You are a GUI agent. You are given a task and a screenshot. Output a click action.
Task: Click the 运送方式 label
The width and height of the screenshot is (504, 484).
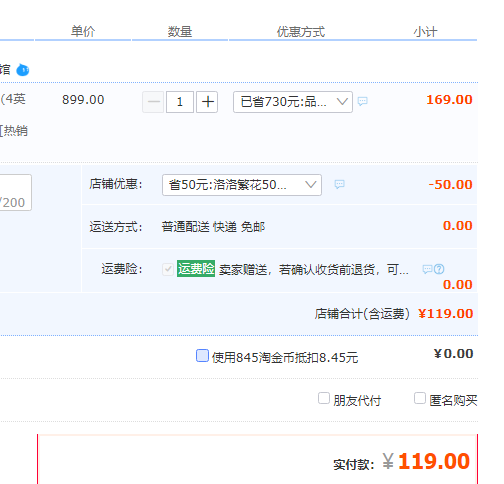point(116,227)
